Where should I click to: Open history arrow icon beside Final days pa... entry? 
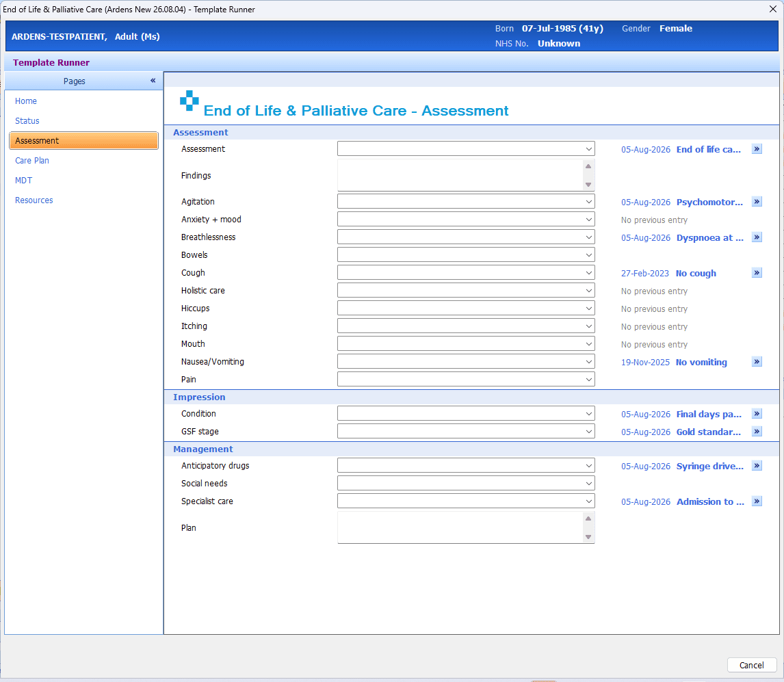757,413
